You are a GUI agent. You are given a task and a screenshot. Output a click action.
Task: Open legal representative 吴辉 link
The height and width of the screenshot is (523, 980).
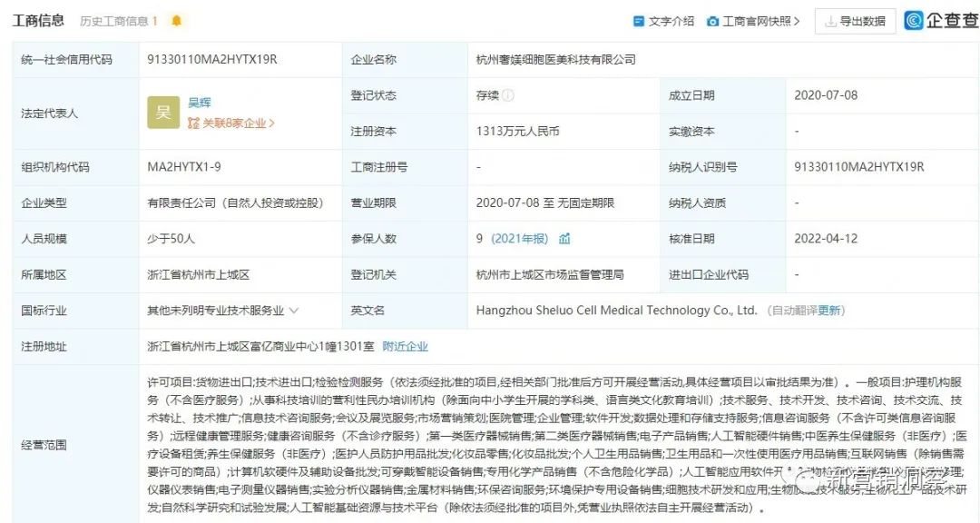[x=200, y=103]
